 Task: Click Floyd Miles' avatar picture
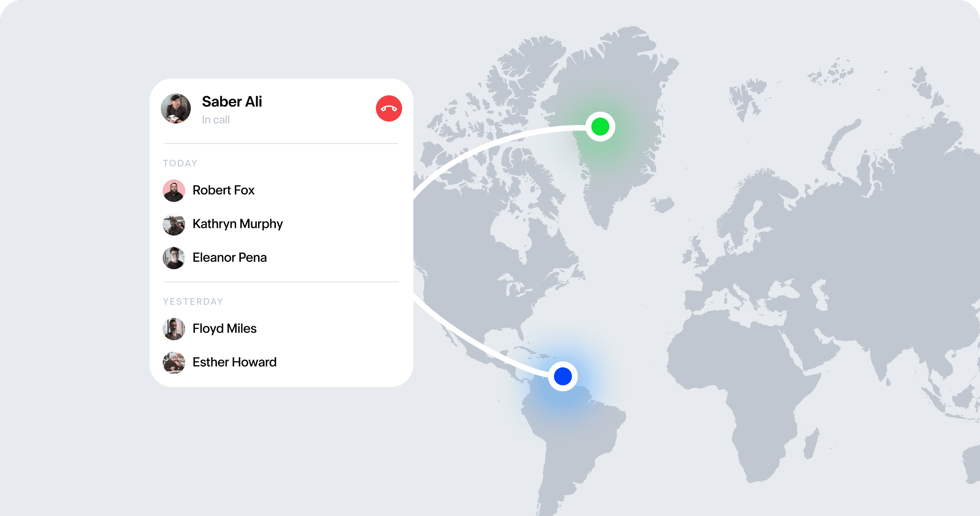[174, 329]
